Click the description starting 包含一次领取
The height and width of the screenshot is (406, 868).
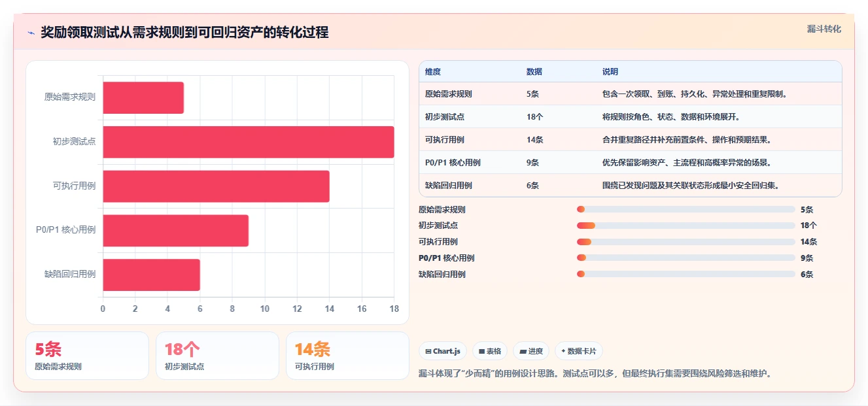pos(694,94)
